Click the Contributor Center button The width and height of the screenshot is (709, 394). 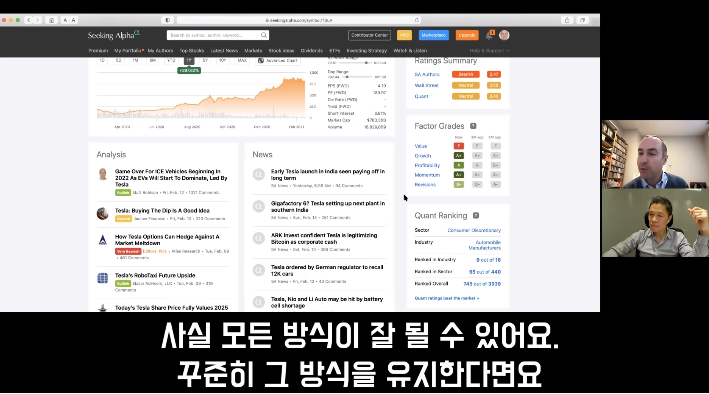click(x=369, y=35)
